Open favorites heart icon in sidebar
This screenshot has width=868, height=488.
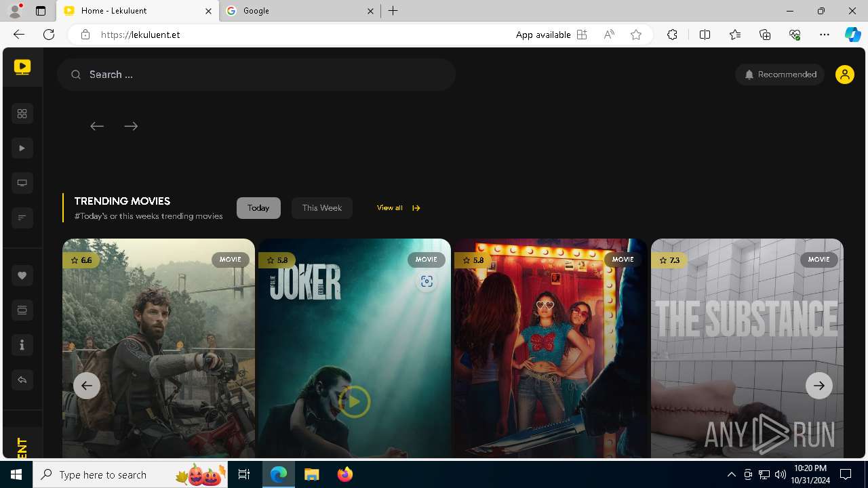coord(22,275)
